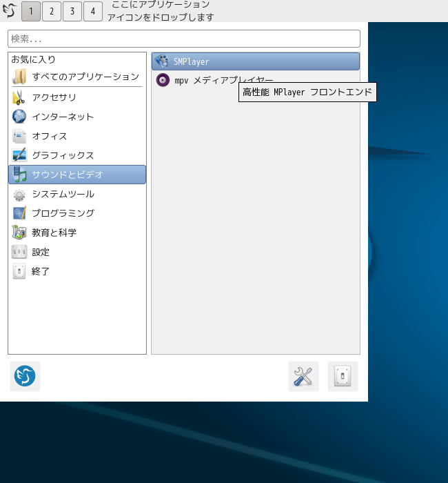Open オフィス category
This screenshot has width=448, height=483.
click(77, 136)
